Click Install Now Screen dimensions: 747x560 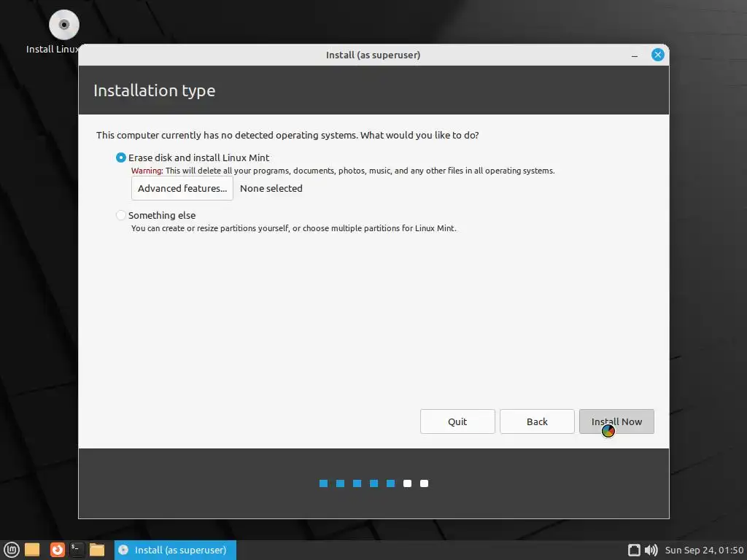616,421
